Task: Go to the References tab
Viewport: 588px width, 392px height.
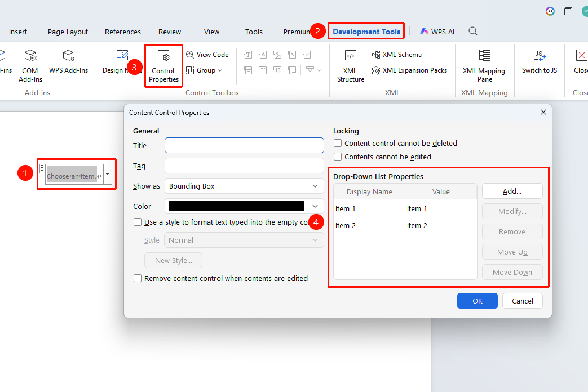Action: point(123,32)
